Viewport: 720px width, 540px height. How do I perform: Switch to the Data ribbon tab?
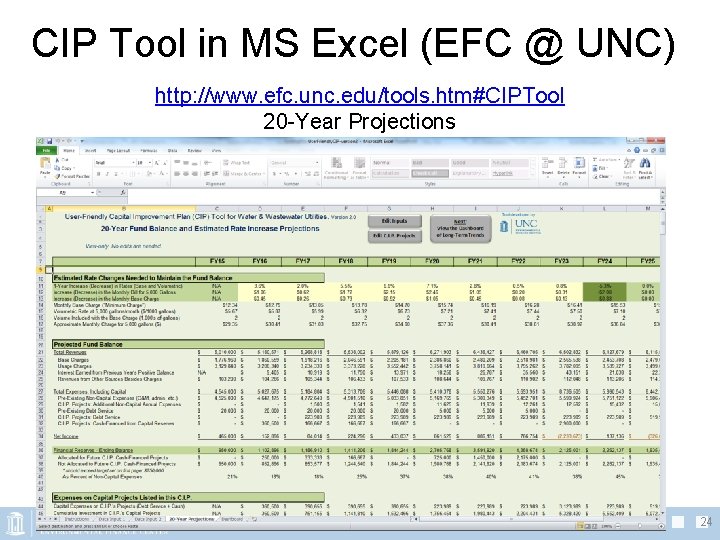coord(172,150)
